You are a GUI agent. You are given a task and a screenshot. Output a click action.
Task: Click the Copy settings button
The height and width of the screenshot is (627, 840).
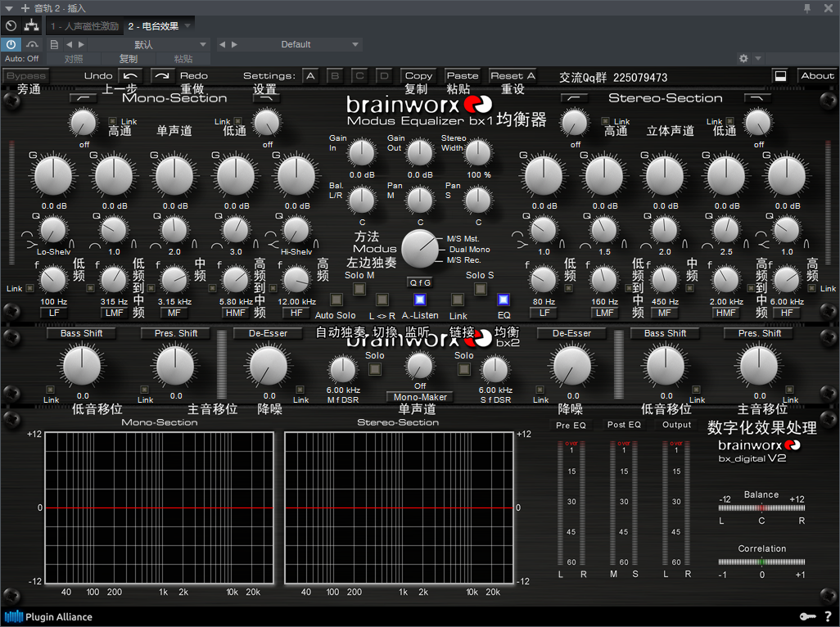pyautogui.click(x=418, y=76)
